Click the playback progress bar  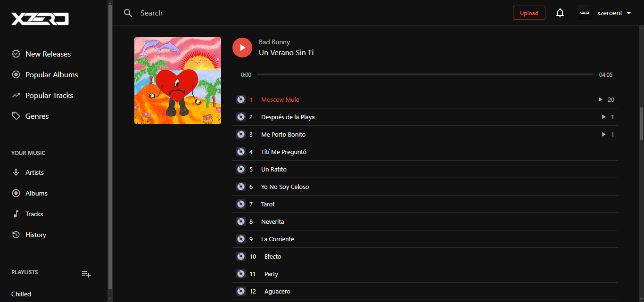tap(424, 75)
